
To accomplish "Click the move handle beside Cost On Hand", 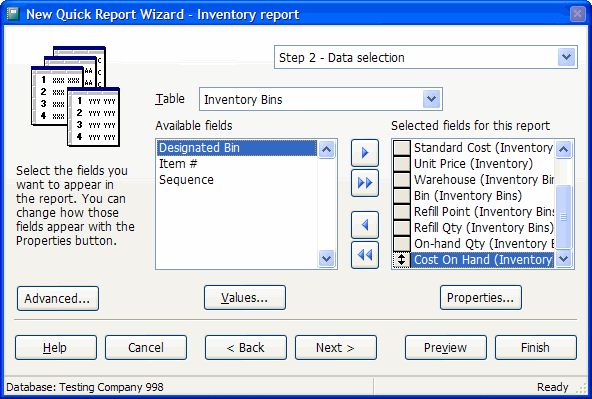I will tap(401, 260).
